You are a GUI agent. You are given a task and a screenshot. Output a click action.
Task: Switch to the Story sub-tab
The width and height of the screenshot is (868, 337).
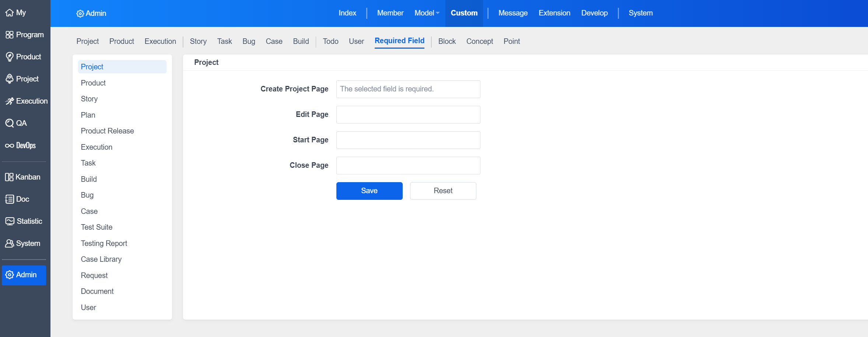(198, 41)
